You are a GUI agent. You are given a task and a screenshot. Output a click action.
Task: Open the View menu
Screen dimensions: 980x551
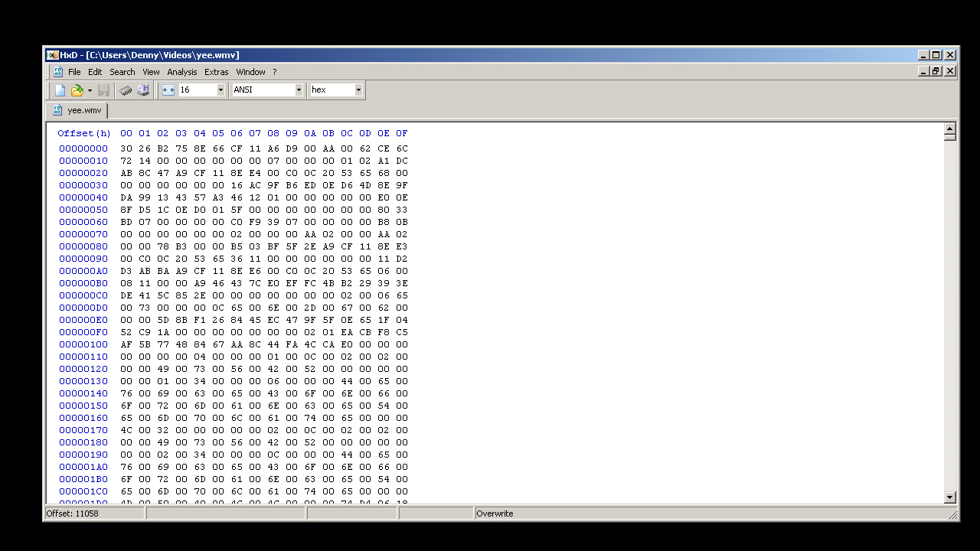151,72
